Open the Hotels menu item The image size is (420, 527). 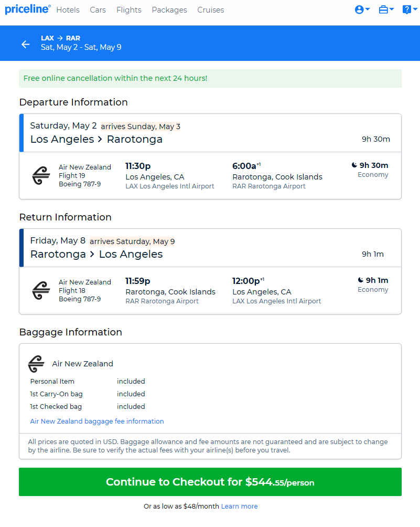(x=68, y=10)
